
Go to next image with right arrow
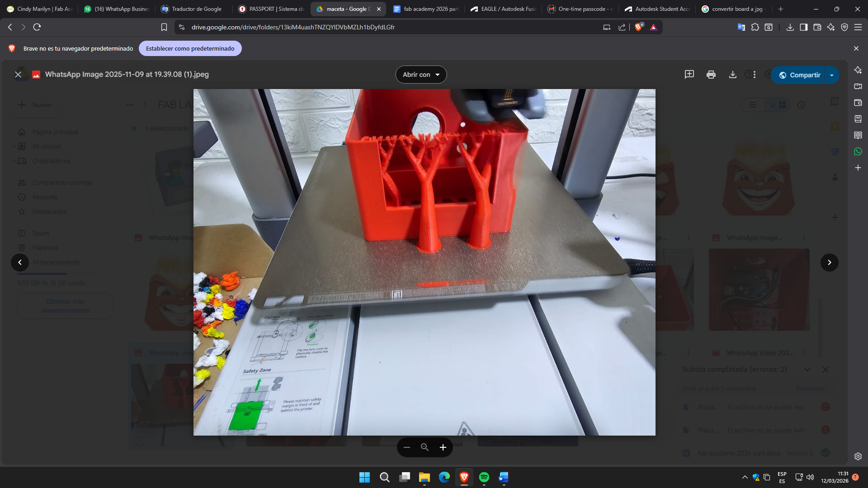click(829, 262)
